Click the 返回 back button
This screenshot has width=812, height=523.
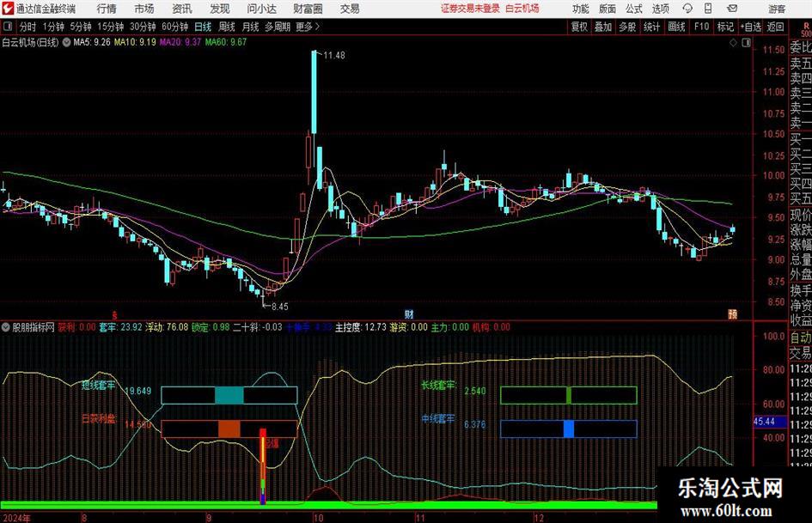click(x=775, y=27)
